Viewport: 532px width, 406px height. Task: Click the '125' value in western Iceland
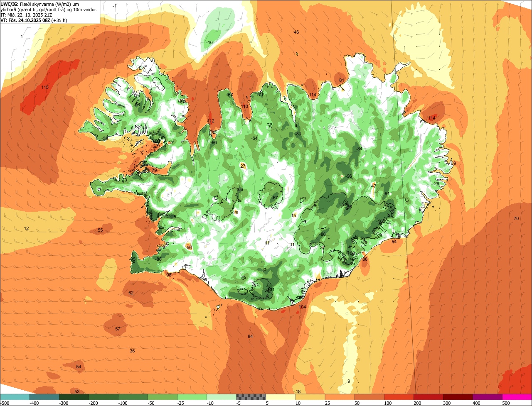[x=172, y=217]
